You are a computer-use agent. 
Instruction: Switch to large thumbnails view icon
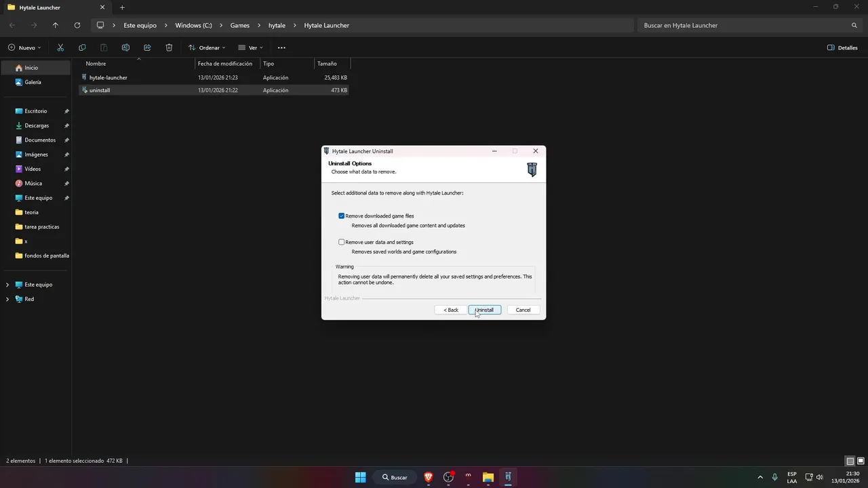(861, 461)
